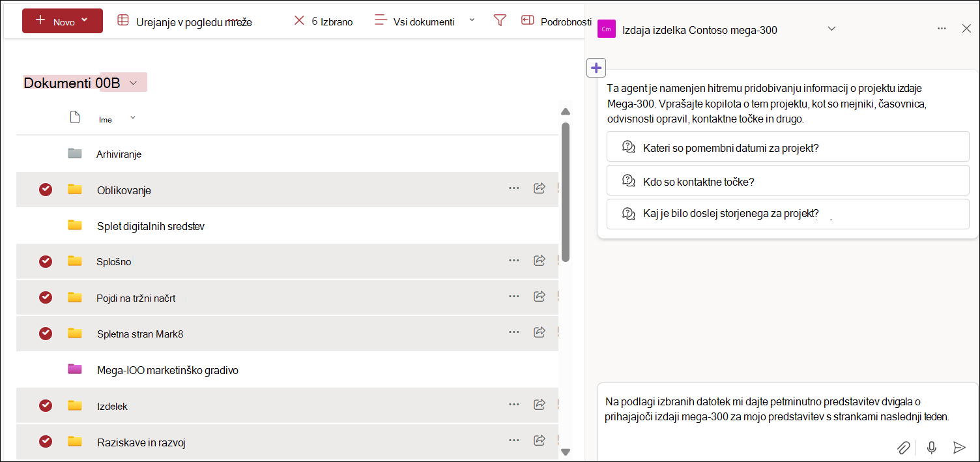980x462 pixels.
Task: Open more actions for Pojdi na tržni načrt
Action: [514, 296]
